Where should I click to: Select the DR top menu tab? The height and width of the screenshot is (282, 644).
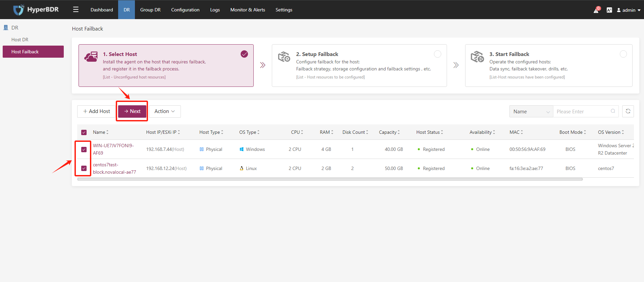pos(127,10)
